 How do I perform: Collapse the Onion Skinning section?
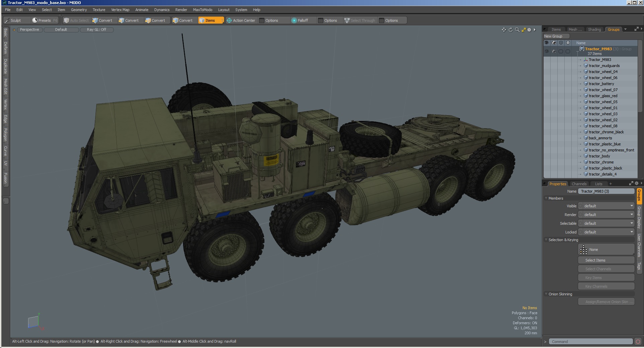546,294
